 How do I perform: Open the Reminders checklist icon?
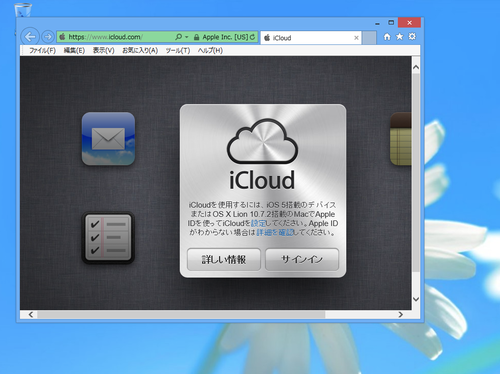(x=108, y=238)
